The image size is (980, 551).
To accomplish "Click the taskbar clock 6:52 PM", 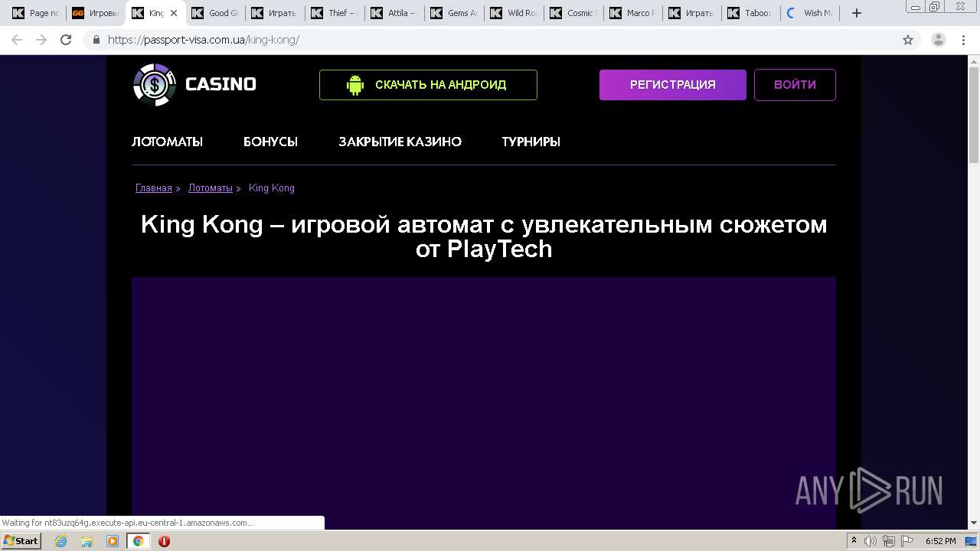I will [x=940, y=541].
